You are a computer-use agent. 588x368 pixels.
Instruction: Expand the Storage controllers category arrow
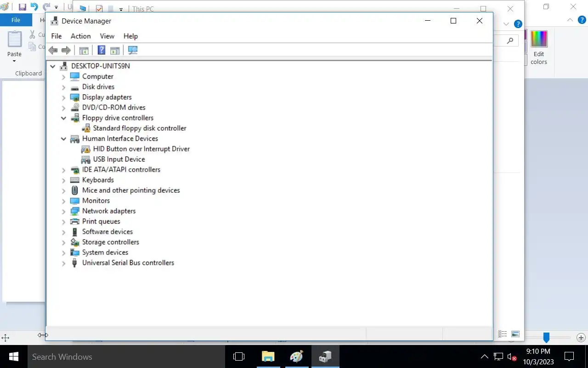64,242
